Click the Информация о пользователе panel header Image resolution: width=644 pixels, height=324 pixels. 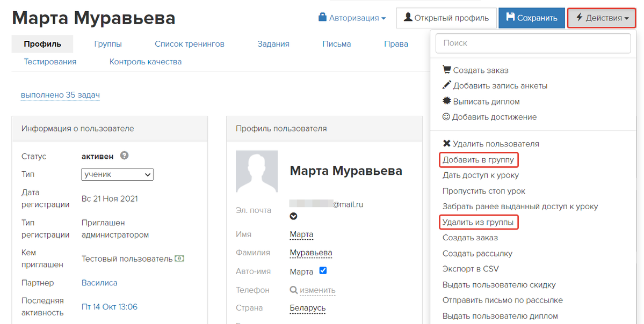110,129
